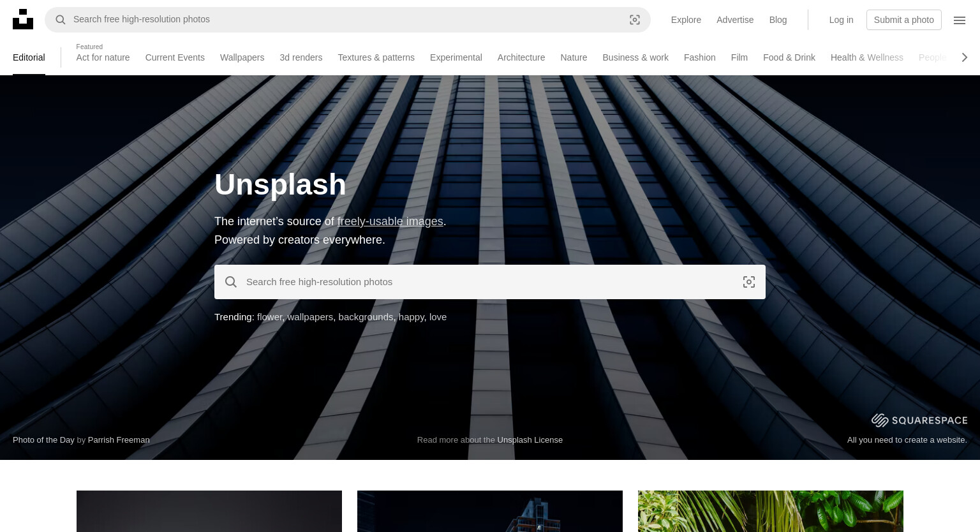The height and width of the screenshot is (532, 980).
Task: Open the hamburger menu icon
Action: tap(960, 20)
